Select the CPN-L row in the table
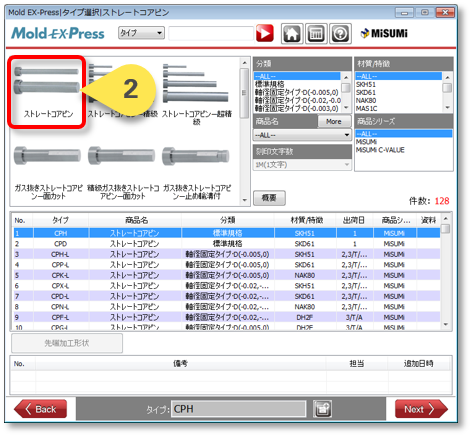This screenshot has height=436, width=470. tap(227, 307)
